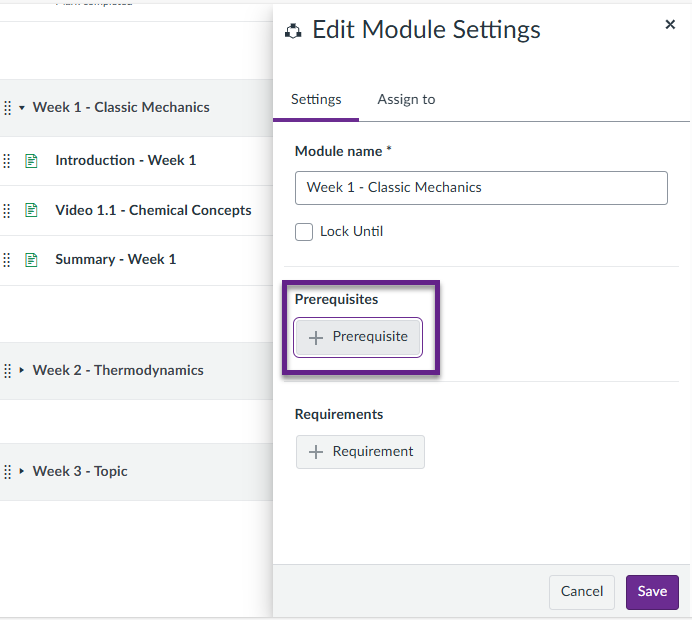Click Week 2 - Thermodynamics module title
692x620 pixels.
(118, 370)
